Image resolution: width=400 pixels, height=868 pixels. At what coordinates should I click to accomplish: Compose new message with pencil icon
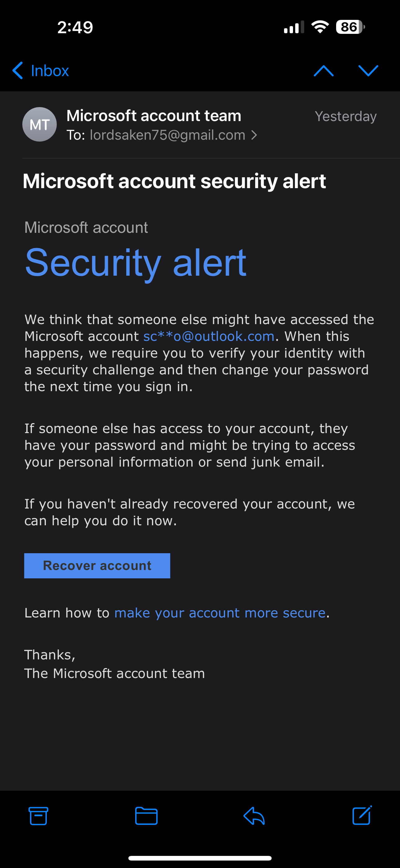pos(362,815)
